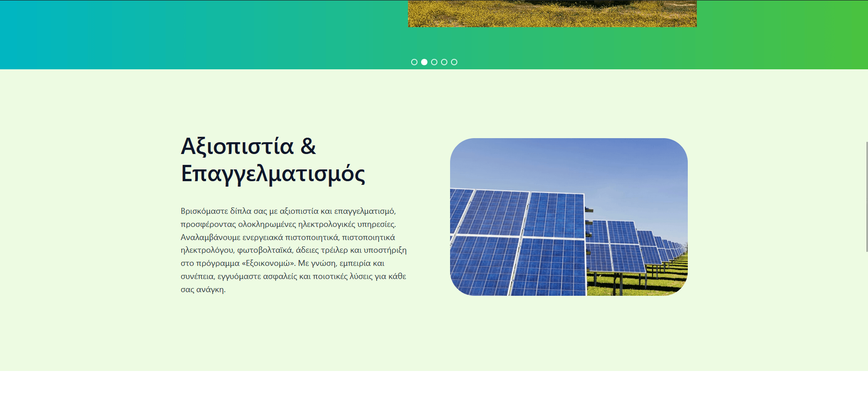Select the third carousel dot
Viewport: 868px width, 414px height.
[x=434, y=62]
